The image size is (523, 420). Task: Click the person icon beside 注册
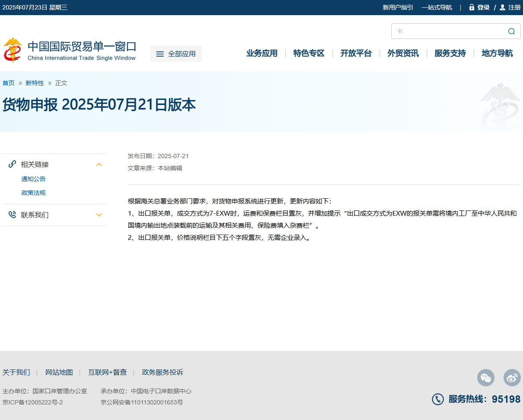[502, 7]
